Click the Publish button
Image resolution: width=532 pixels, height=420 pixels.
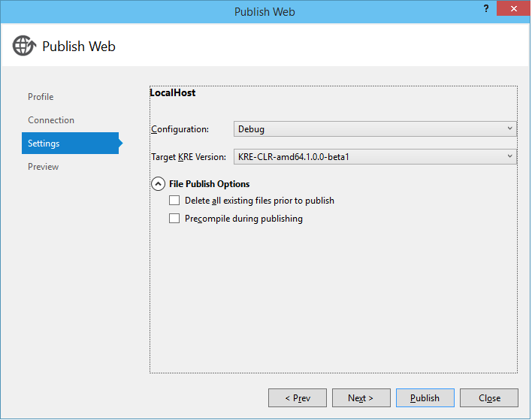(x=425, y=398)
